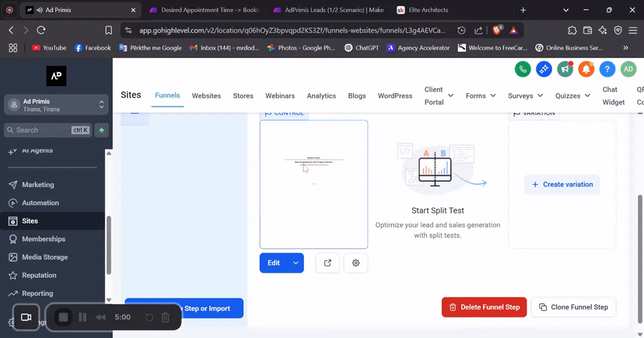
Task: Click the browser address bar URL
Action: [292, 30]
